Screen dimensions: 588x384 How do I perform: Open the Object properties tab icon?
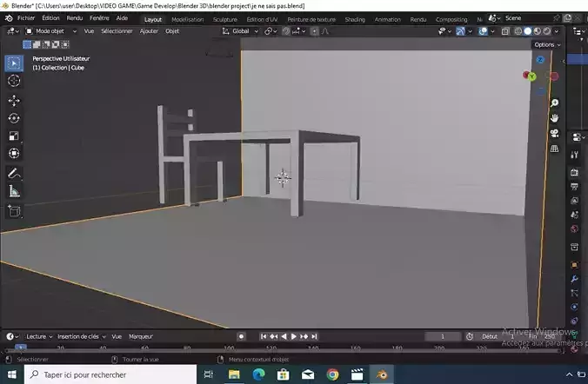[x=574, y=264]
